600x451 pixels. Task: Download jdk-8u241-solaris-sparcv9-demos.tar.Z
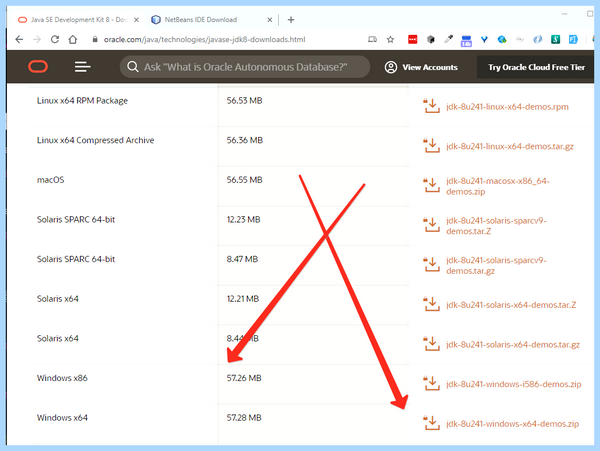tap(496, 226)
